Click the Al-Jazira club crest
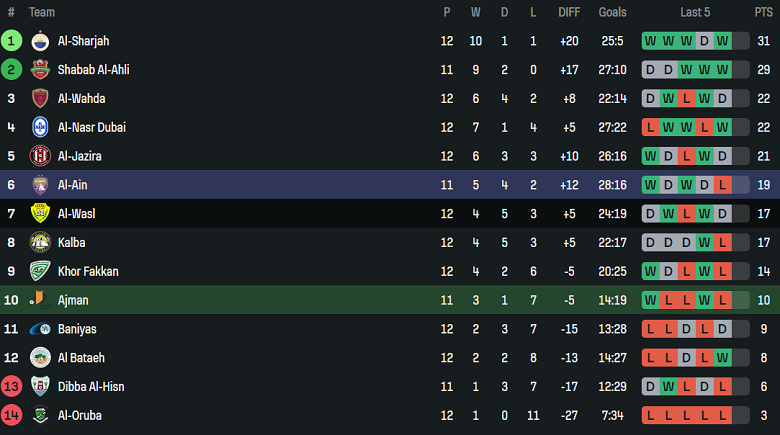The image size is (780, 435). point(40,156)
